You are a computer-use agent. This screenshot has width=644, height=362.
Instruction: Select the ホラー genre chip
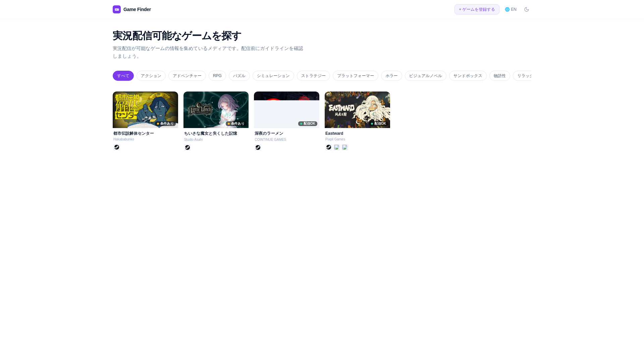click(x=391, y=76)
